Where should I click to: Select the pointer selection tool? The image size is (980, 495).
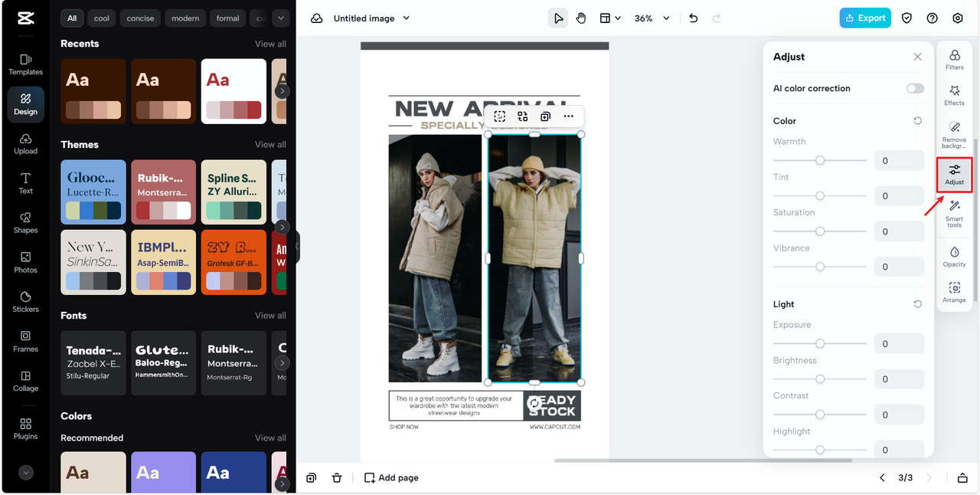[558, 18]
